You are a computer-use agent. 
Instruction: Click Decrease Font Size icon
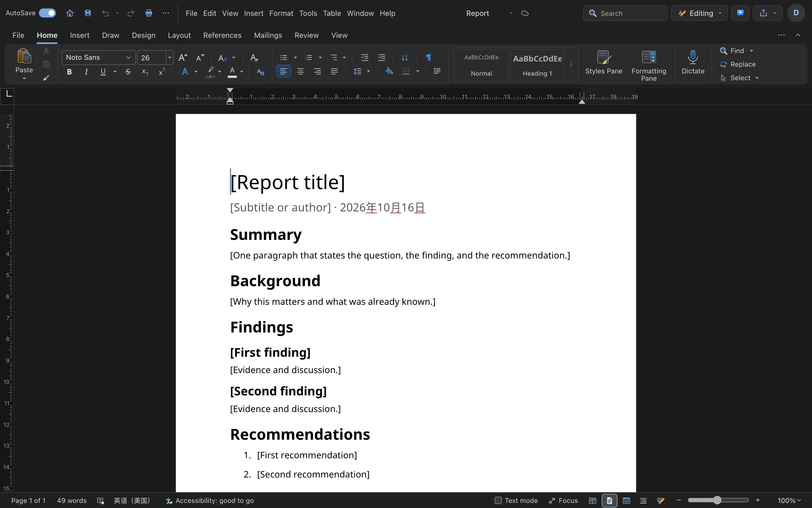pos(200,58)
